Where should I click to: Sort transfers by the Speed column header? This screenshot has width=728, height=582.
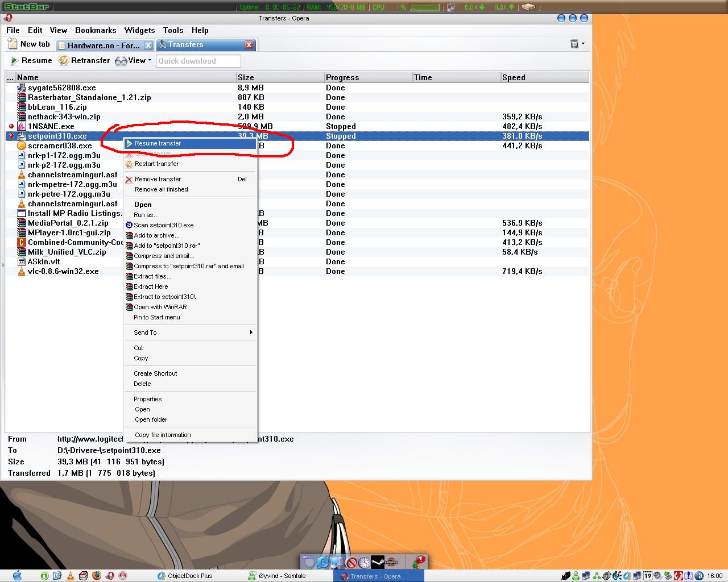coord(545,77)
